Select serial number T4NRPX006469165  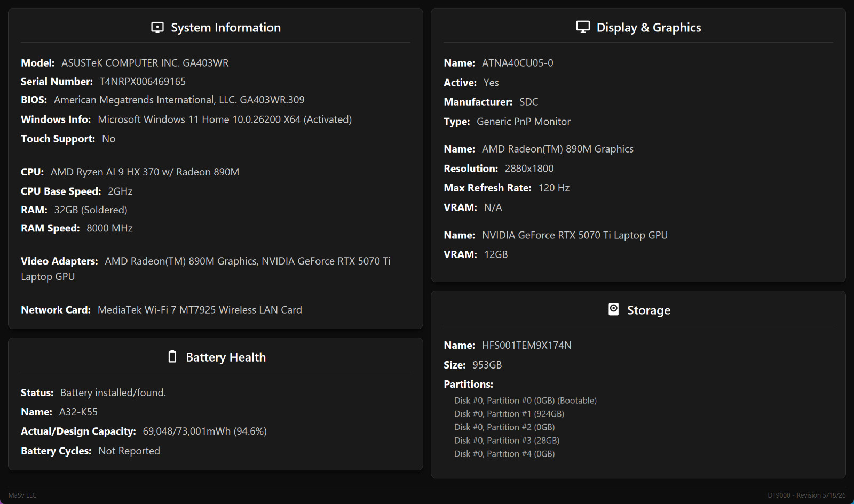coord(143,82)
